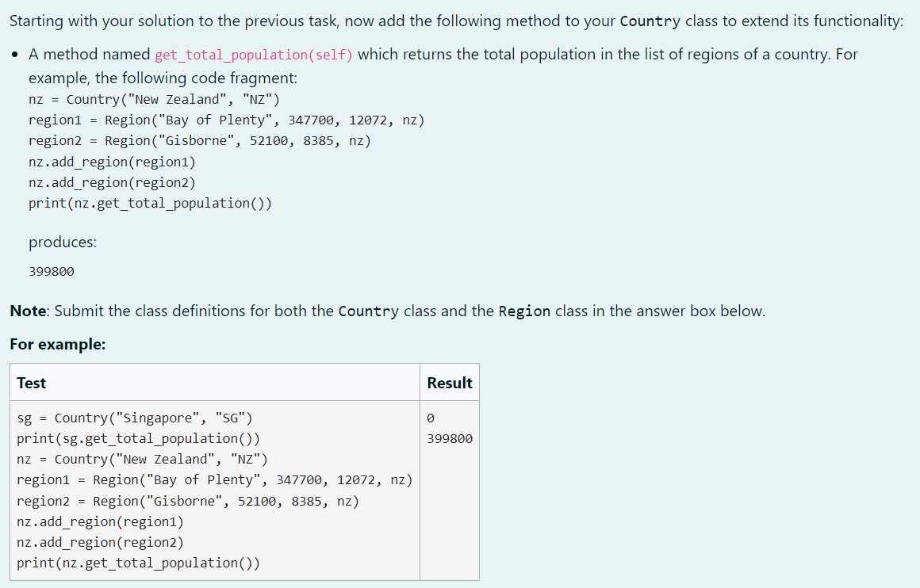920x588 pixels.
Task: Click the bold Note label
Action: [26, 311]
